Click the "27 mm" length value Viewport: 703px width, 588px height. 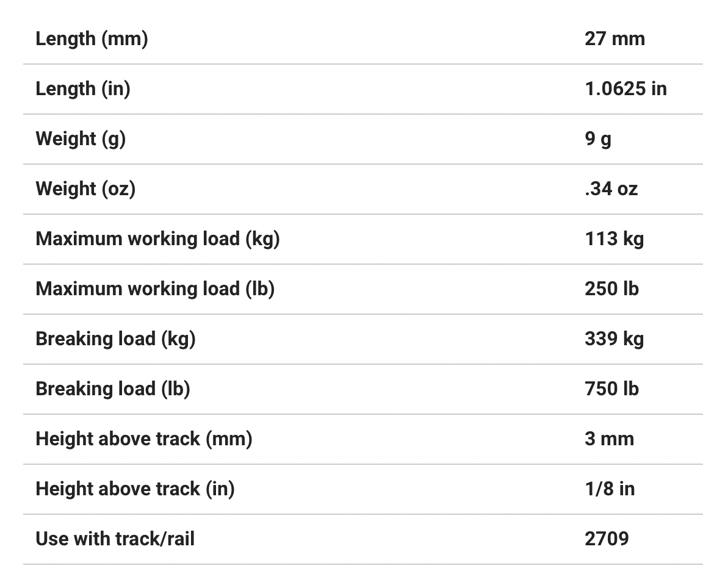(x=615, y=39)
